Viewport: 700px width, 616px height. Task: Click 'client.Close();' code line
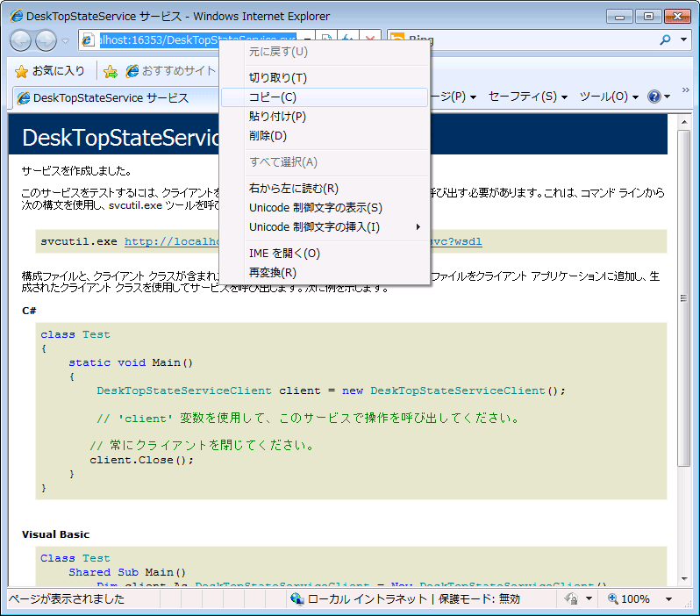click(141, 460)
